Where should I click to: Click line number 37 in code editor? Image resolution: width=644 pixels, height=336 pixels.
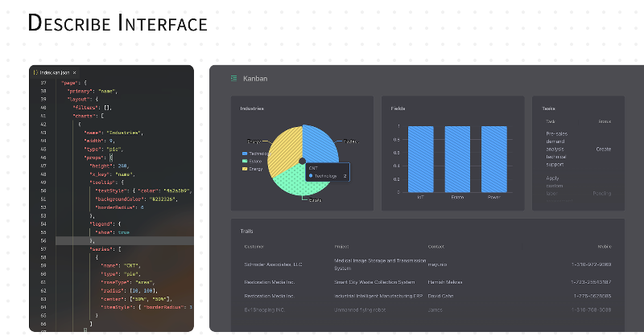[x=43, y=83]
